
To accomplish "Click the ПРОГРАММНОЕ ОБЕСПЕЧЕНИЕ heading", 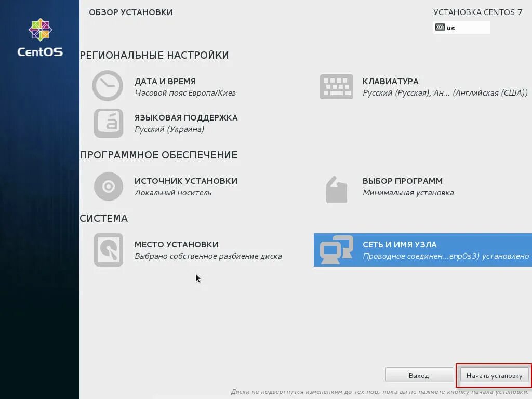I will [x=159, y=155].
